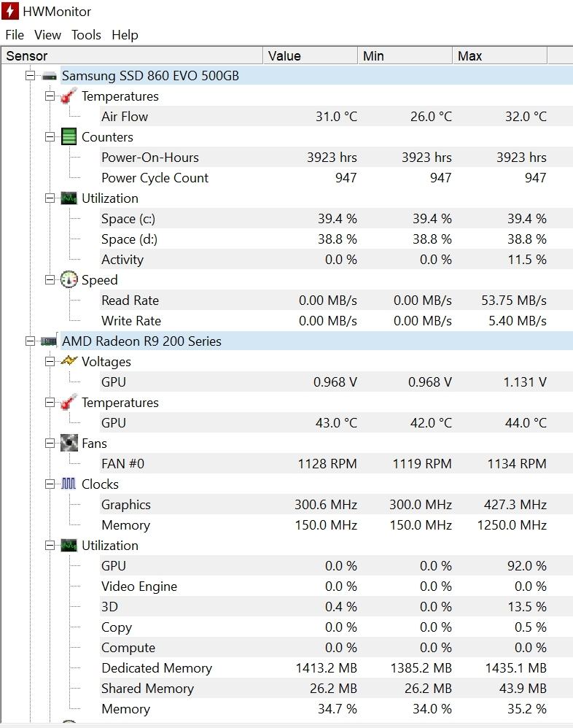The width and height of the screenshot is (573, 728).
Task: Select the Power-On-Hours row
Action: (150, 158)
